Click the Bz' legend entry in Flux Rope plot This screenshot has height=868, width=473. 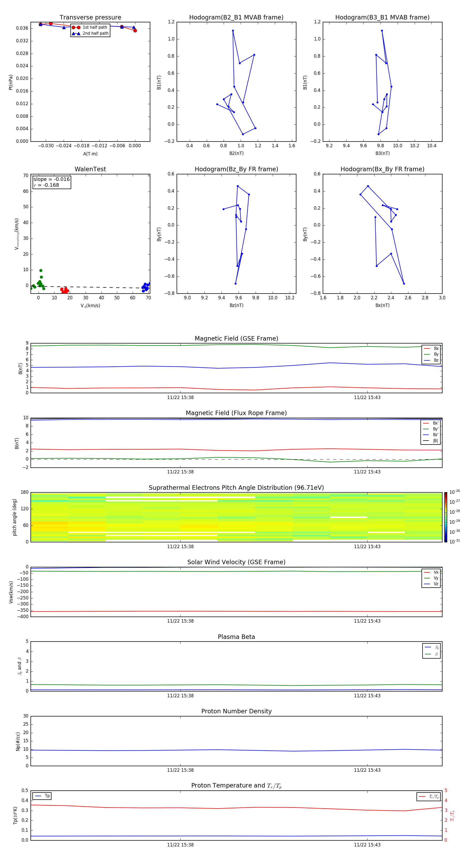pos(431,435)
